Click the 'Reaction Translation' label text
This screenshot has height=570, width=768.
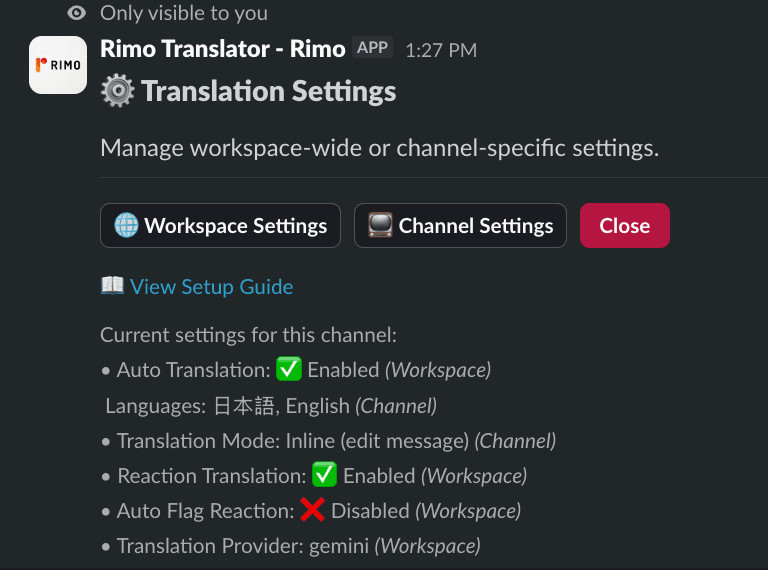212,476
